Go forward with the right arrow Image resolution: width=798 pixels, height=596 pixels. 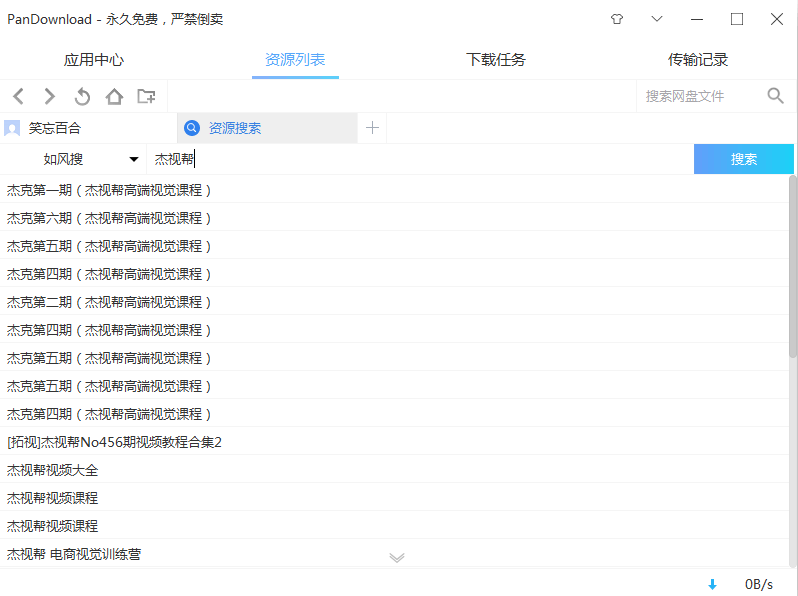49,96
